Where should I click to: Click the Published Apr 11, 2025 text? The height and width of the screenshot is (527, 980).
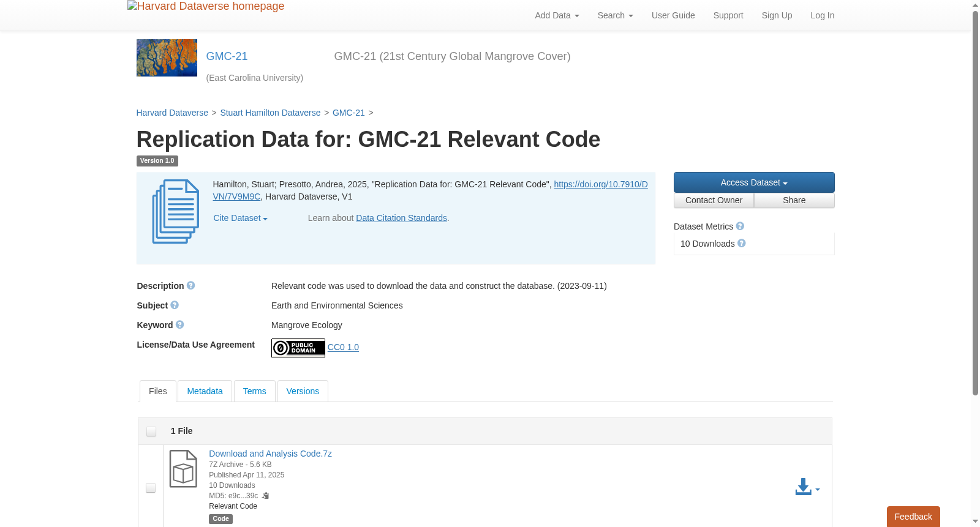pyautogui.click(x=246, y=475)
